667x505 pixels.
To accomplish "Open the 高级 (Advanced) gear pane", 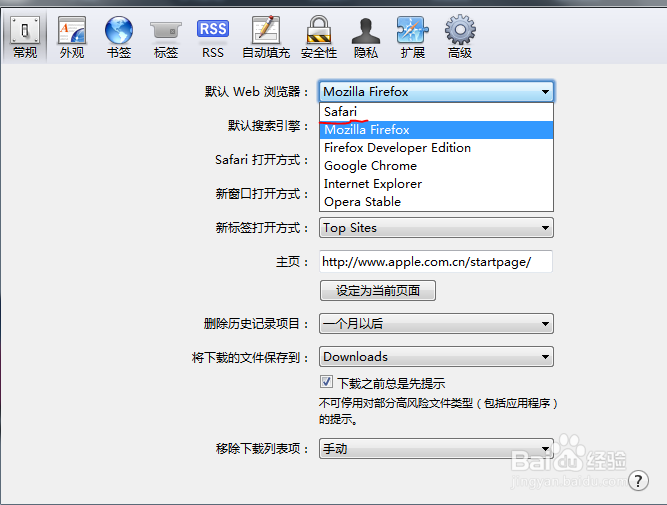I will (x=460, y=37).
